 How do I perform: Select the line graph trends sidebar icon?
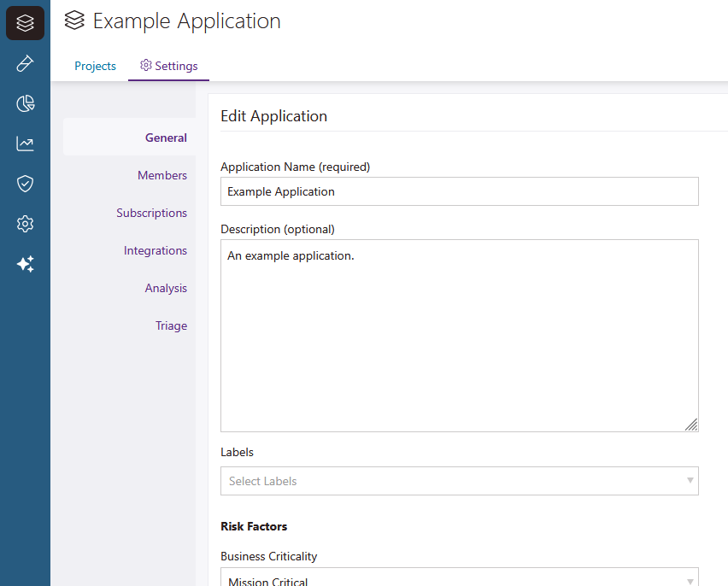(25, 144)
